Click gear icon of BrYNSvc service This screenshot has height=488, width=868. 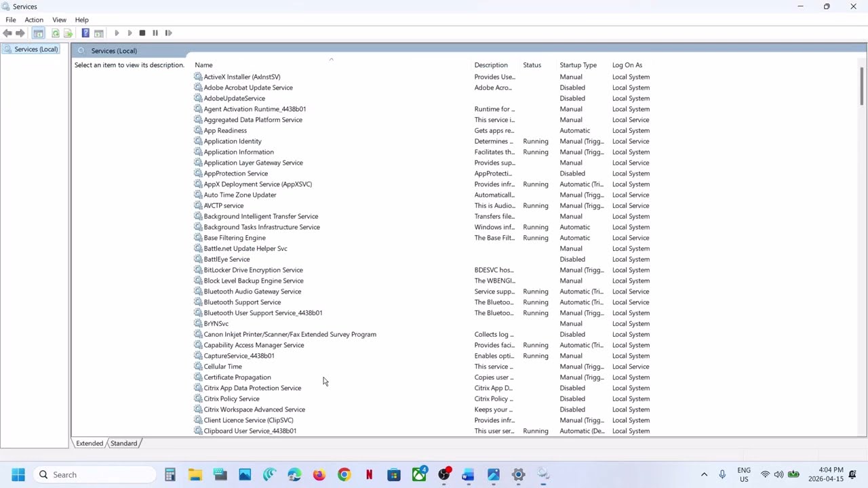198,324
